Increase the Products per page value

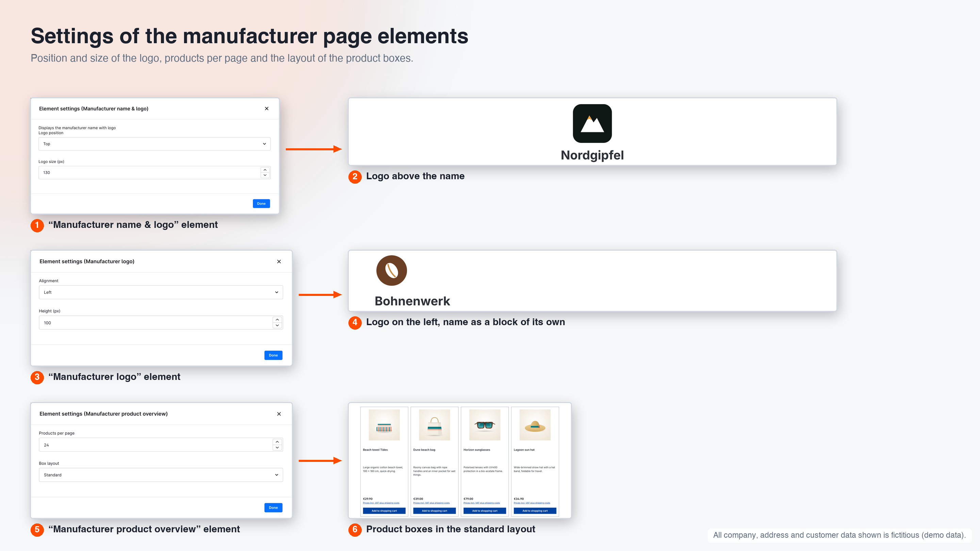coord(277,442)
